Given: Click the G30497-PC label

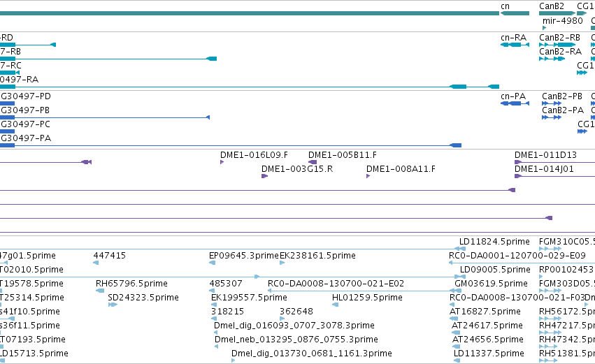Looking at the screenshot, I should (25, 124).
